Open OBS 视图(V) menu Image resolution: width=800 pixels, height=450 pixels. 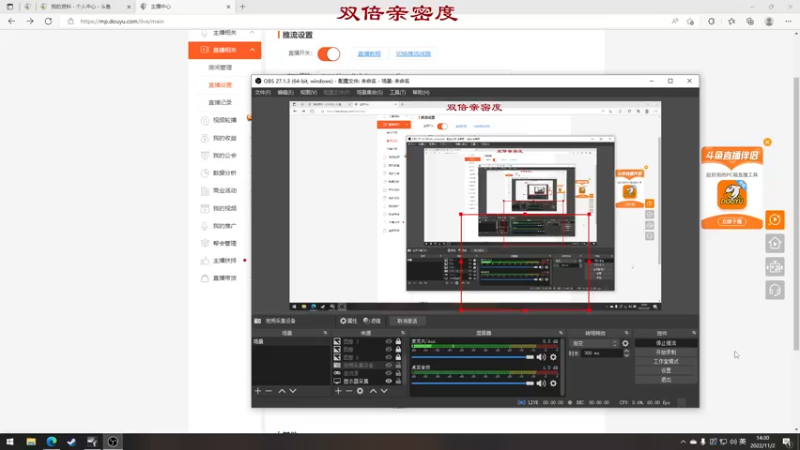click(x=308, y=92)
